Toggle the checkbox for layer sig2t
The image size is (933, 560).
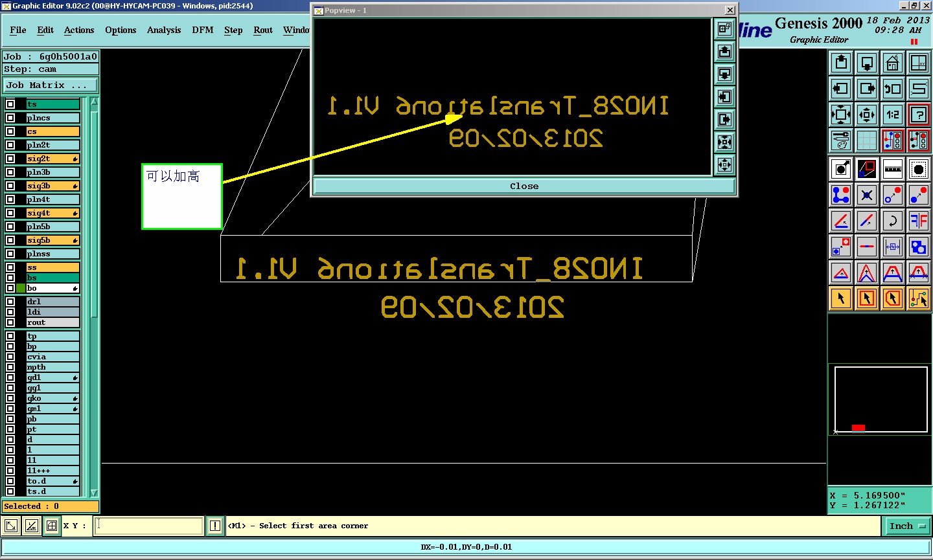[x=10, y=159]
